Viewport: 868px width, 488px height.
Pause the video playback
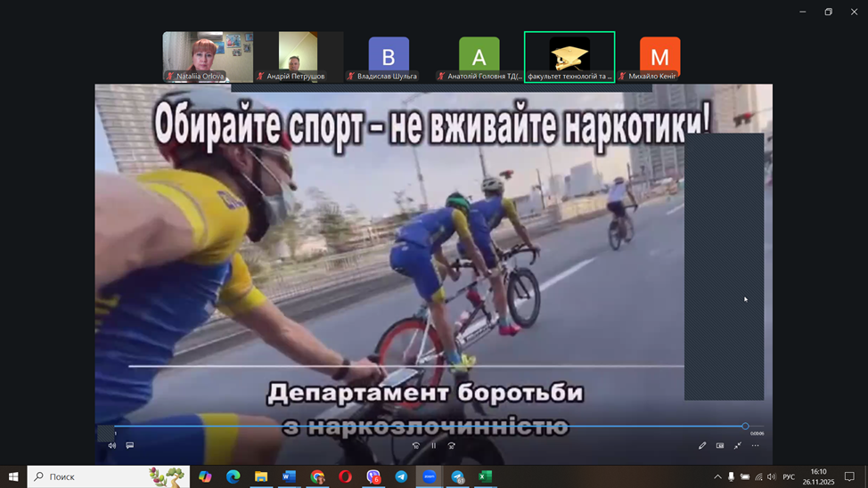(x=434, y=445)
